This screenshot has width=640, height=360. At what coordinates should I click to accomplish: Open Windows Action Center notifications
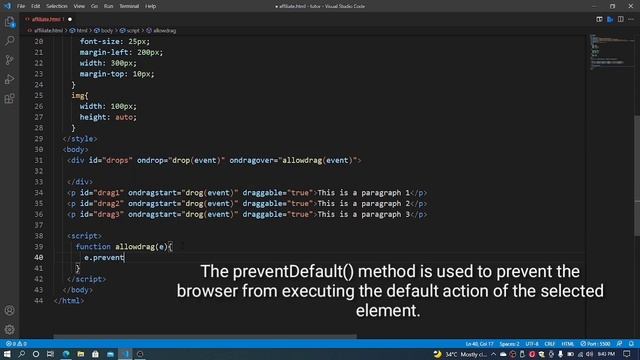pyautogui.click(x=627, y=354)
